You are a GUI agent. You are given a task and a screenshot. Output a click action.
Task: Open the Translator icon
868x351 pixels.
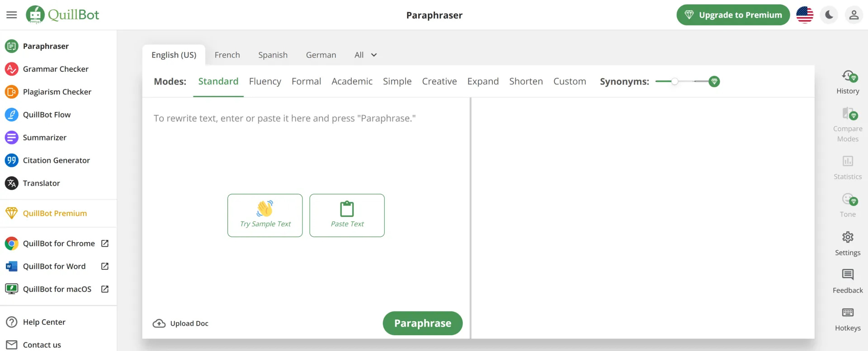click(11, 183)
